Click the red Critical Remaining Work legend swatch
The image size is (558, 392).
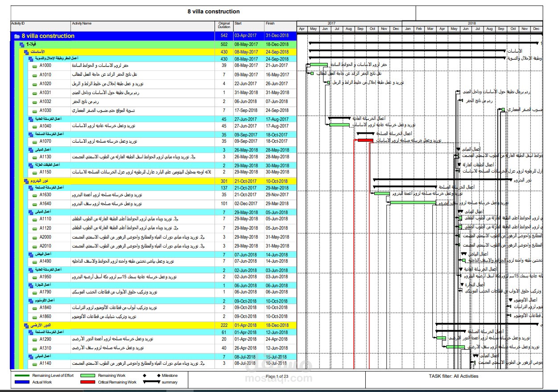88,382
